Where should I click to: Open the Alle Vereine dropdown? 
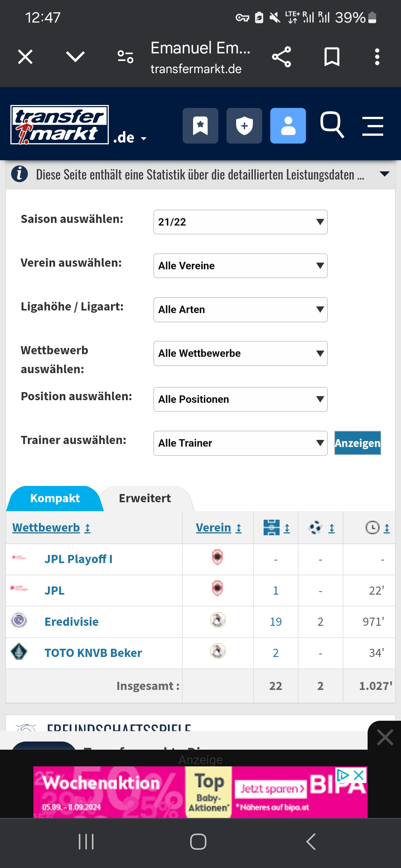(240, 266)
